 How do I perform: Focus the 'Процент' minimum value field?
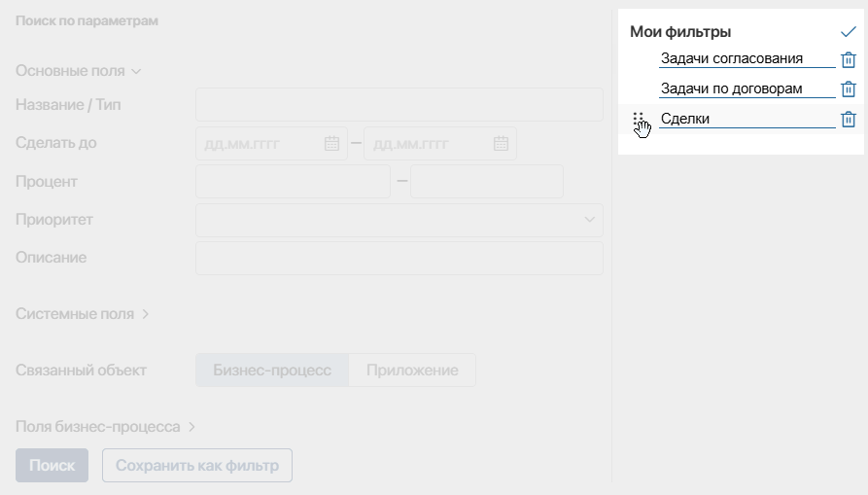tap(293, 181)
